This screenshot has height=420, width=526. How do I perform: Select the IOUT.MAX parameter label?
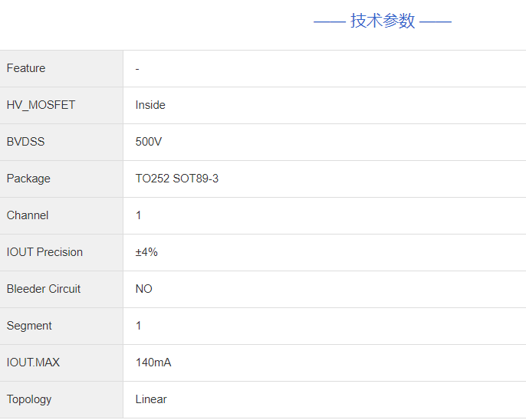click(33, 363)
